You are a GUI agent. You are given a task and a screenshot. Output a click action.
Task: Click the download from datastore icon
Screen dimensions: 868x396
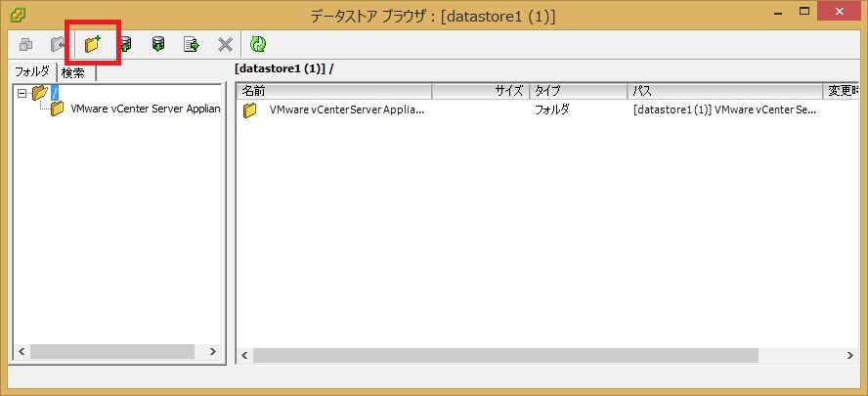point(158,44)
